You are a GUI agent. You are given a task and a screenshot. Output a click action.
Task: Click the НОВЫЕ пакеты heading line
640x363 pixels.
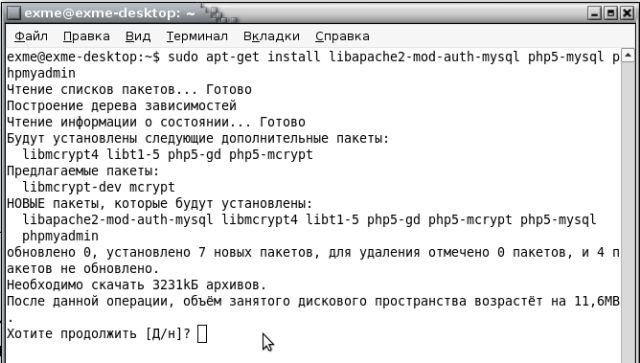(x=160, y=203)
